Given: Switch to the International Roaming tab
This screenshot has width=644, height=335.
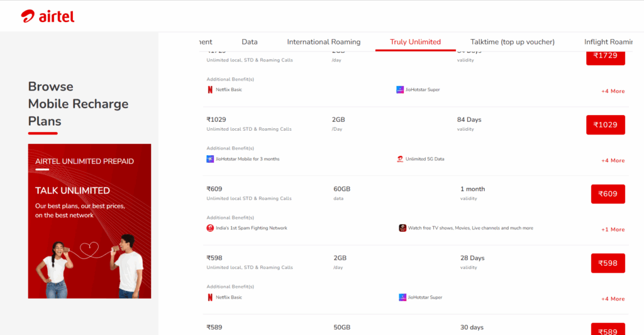Looking at the screenshot, I should coord(324,42).
